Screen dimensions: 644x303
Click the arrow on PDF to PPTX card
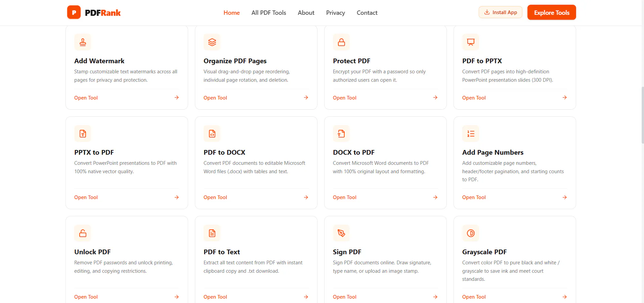coord(565,98)
